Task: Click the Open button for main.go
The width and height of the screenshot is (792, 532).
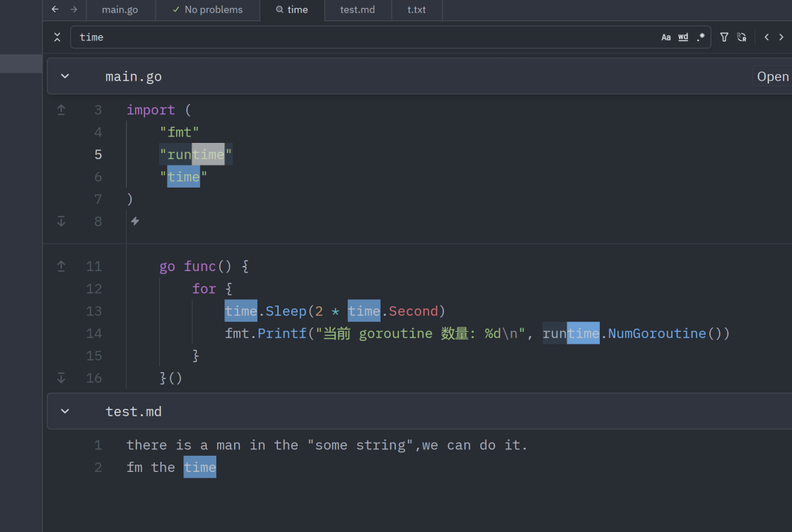Action: pyautogui.click(x=772, y=76)
